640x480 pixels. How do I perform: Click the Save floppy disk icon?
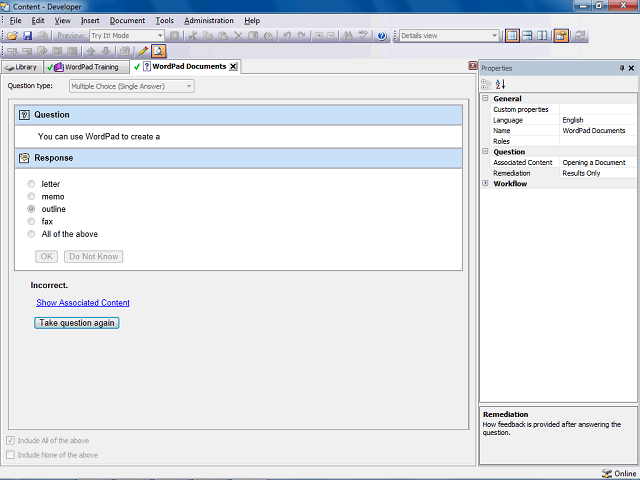[27, 36]
